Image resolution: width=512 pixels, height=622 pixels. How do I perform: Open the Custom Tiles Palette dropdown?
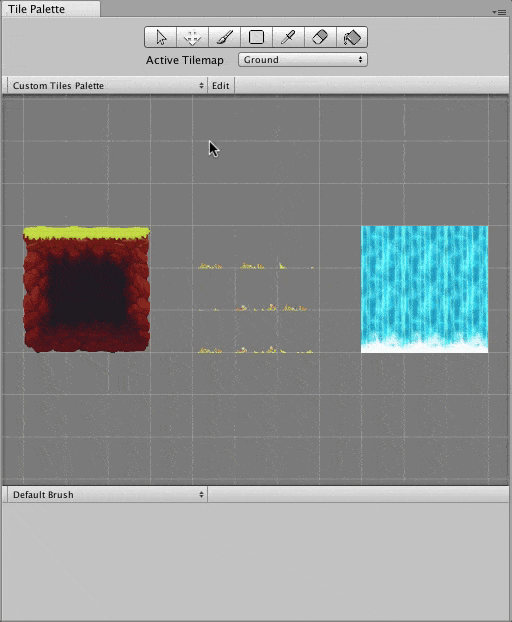(107, 86)
